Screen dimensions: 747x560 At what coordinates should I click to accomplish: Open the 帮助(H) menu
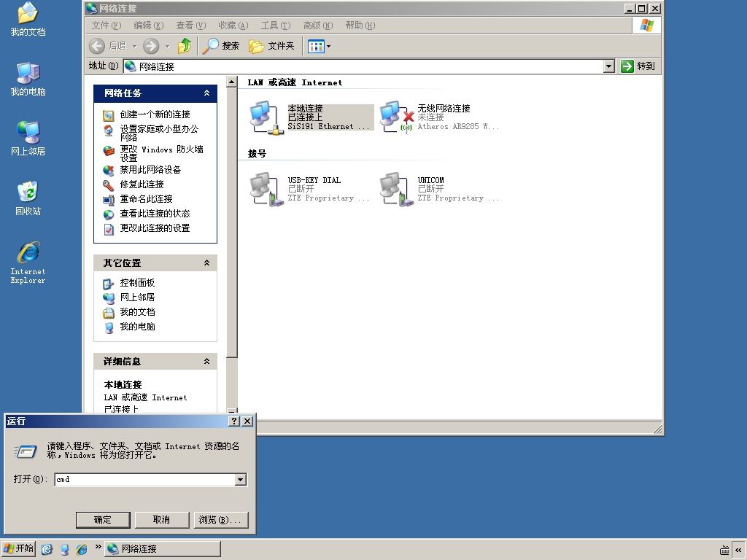tap(360, 26)
